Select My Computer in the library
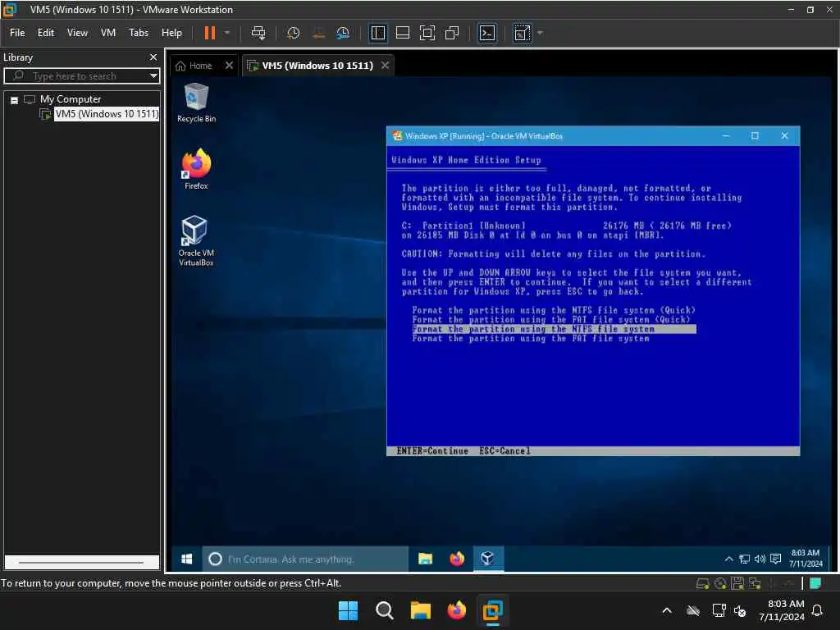This screenshot has width=840, height=630. tap(71, 99)
